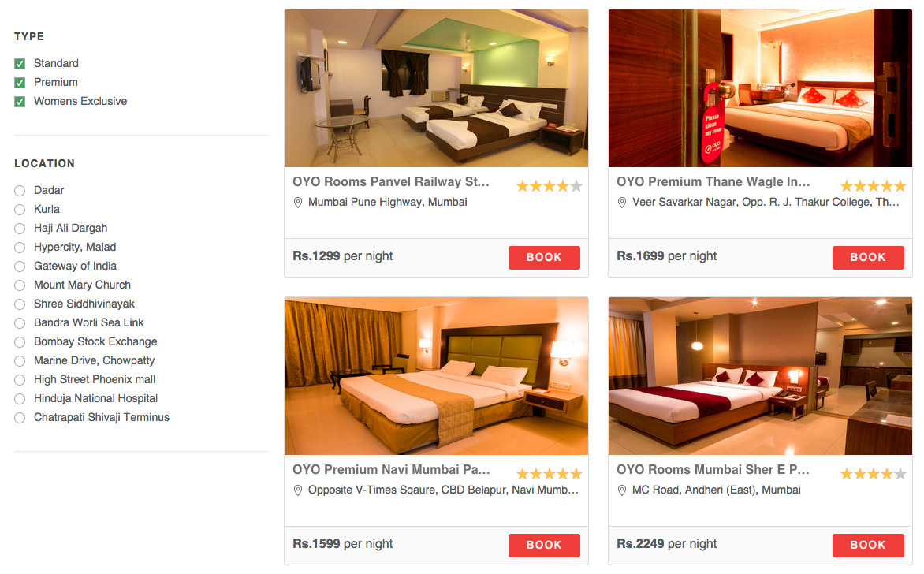
Task: Book the Rs.2249 Mumbai Sher E room
Action: 868,545
